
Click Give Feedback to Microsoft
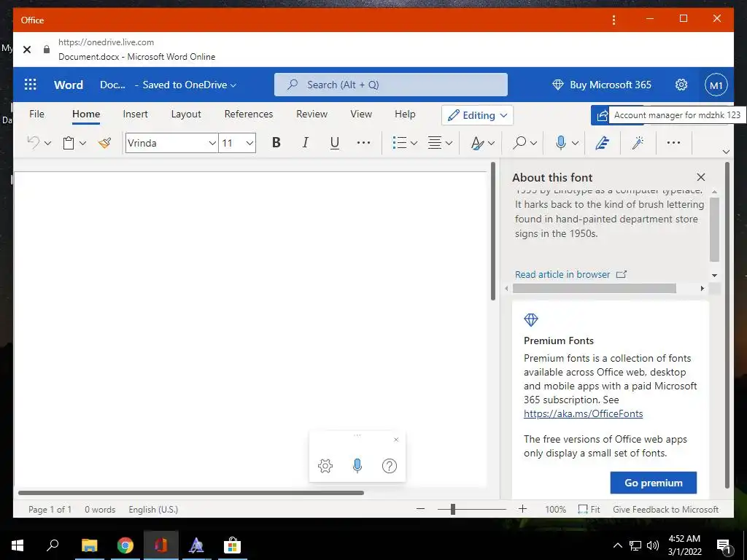click(x=665, y=510)
